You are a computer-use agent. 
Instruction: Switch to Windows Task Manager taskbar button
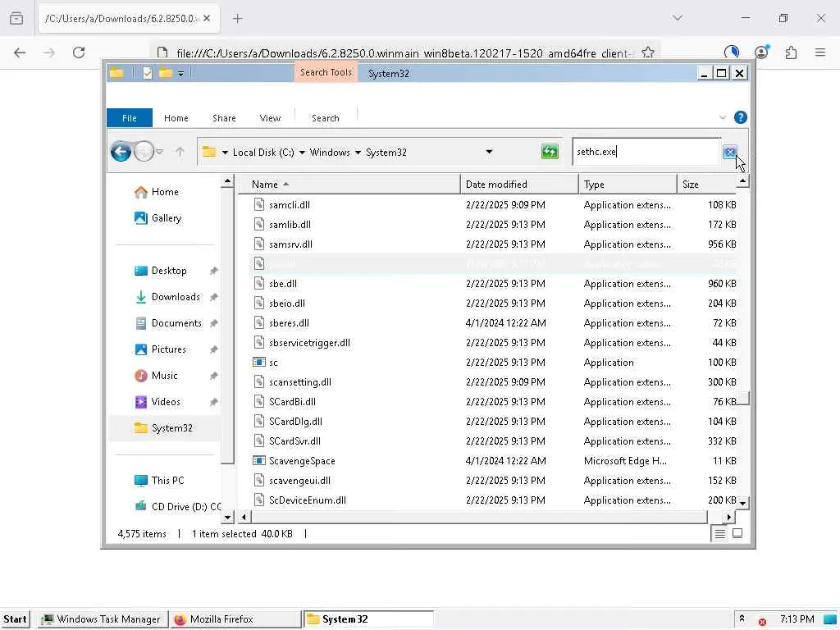[101, 619]
